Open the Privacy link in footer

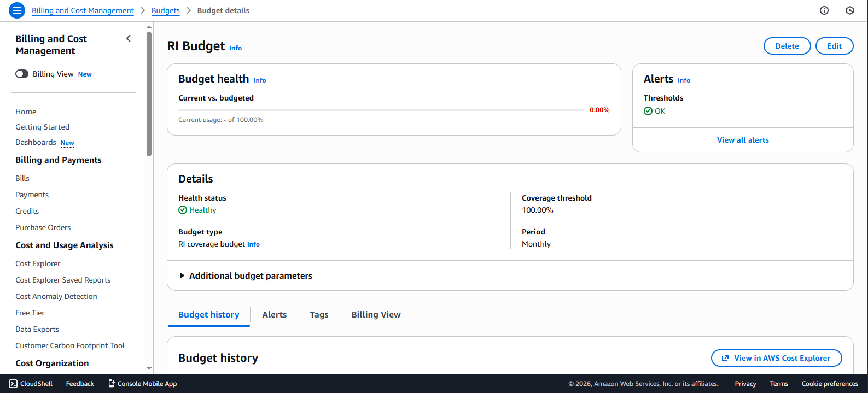(745, 384)
